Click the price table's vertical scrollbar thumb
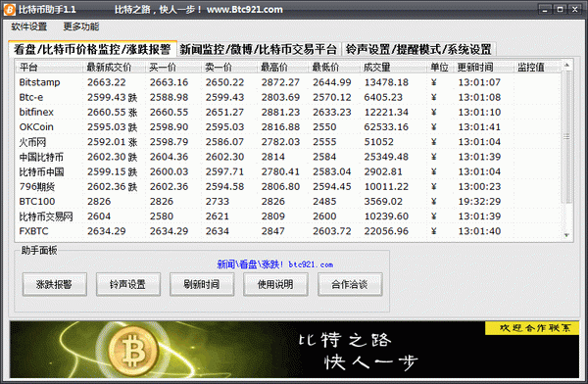 point(566,137)
